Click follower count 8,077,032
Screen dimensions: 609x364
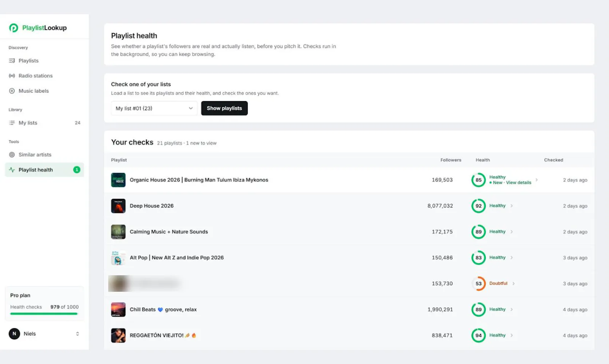(440, 206)
